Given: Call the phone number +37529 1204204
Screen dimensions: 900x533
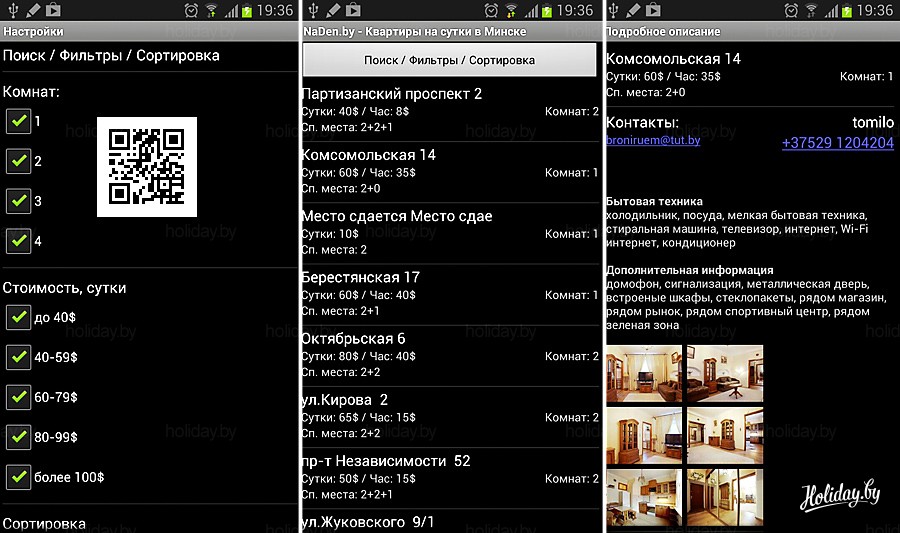Looking at the screenshot, I should point(837,143).
